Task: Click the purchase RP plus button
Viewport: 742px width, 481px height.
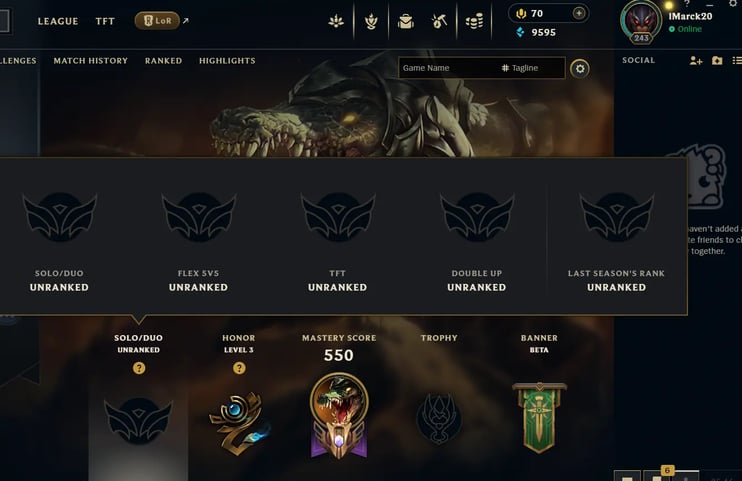Action: pos(579,13)
